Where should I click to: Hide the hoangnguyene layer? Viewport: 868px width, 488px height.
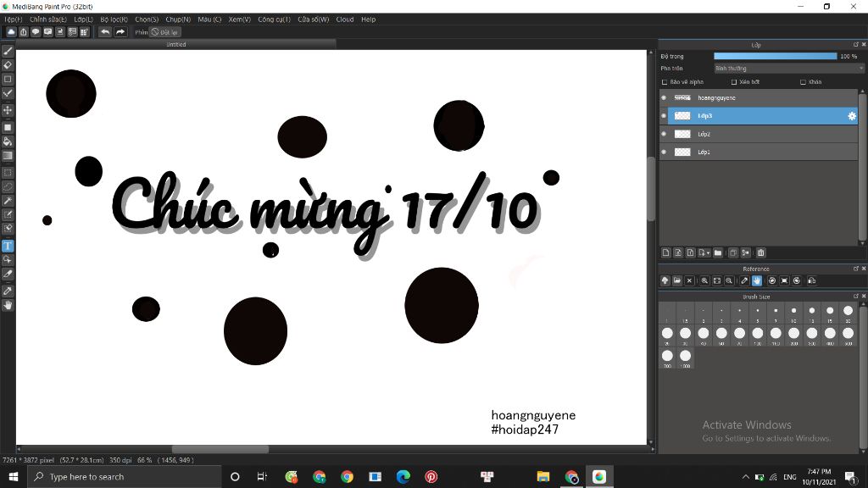664,98
